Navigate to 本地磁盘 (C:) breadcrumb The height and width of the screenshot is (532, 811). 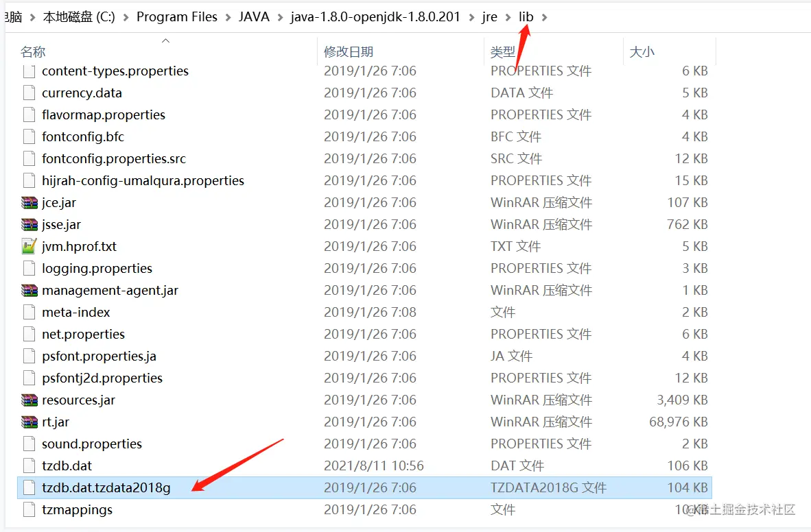(x=79, y=17)
